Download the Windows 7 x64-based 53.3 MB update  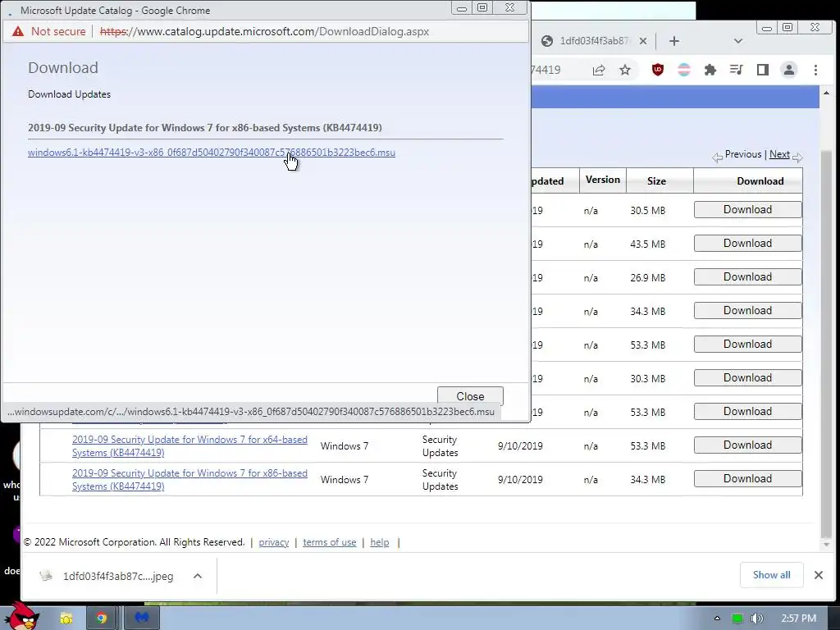pos(748,445)
